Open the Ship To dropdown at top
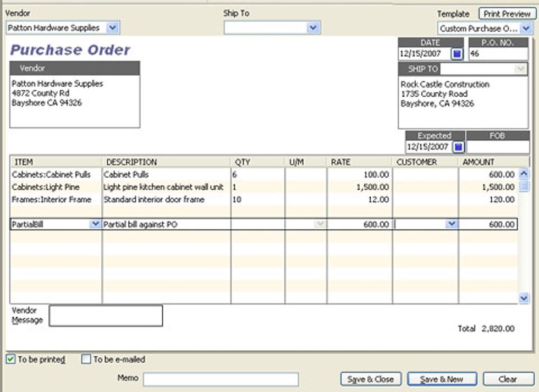This screenshot has height=392, width=539. pos(313,27)
